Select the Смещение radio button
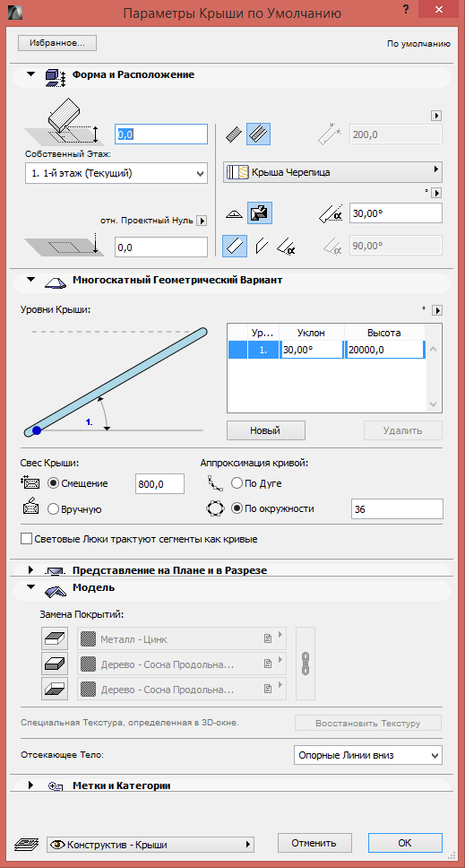465x868 pixels. pyautogui.click(x=54, y=483)
